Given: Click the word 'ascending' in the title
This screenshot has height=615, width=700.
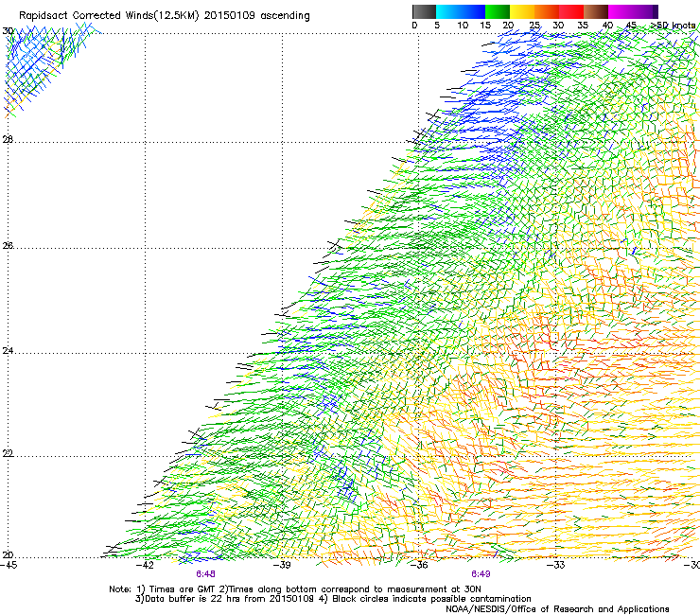Looking at the screenshot, I should 285,16.
